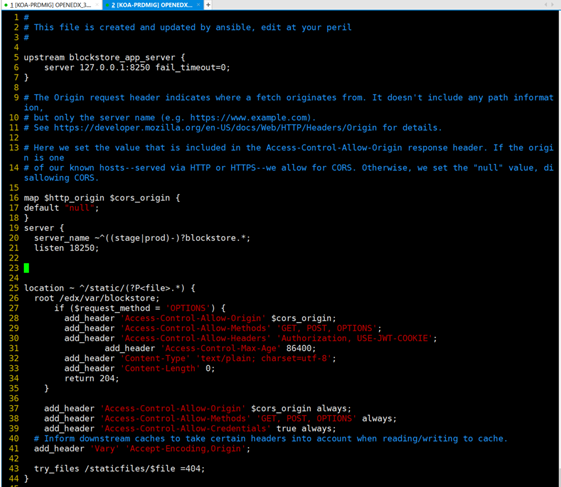The height and width of the screenshot is (487, 561).
Task: Click the 'Content-Type' text/plain add_header line
Action: tap(200, 358)
